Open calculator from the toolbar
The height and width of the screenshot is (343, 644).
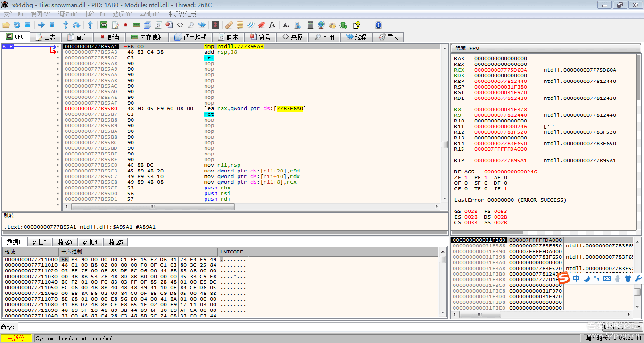pos(310,25)
